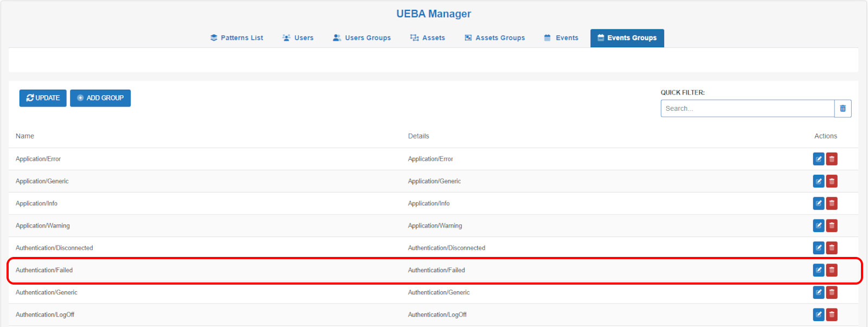Click the Authentication/Disconnected details cell

446,248
